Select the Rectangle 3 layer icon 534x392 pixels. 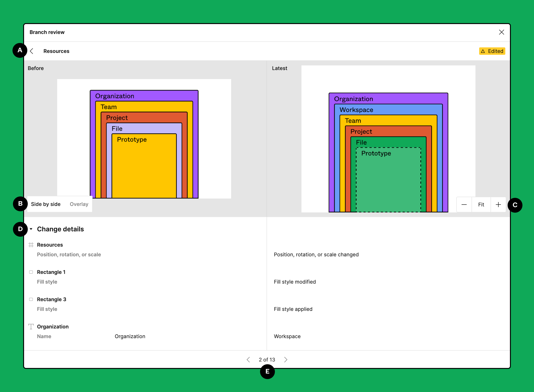point(31,299)
